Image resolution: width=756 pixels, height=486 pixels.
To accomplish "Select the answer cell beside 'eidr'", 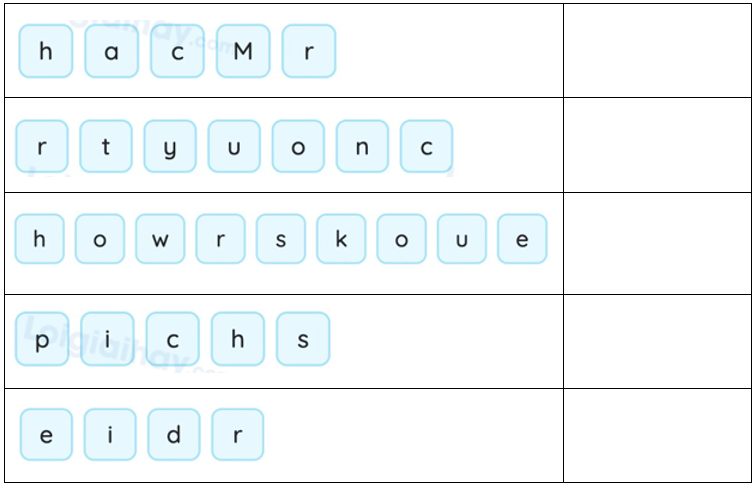I will tap(656, 435).
